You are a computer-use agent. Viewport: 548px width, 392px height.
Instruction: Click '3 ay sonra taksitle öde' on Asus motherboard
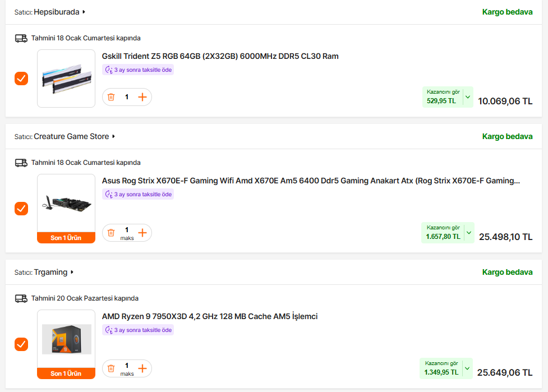tap(138, 194)
